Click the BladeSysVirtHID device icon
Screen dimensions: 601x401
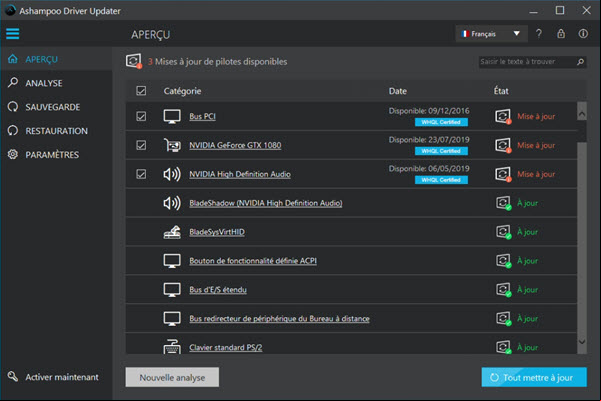pos(172,232)
